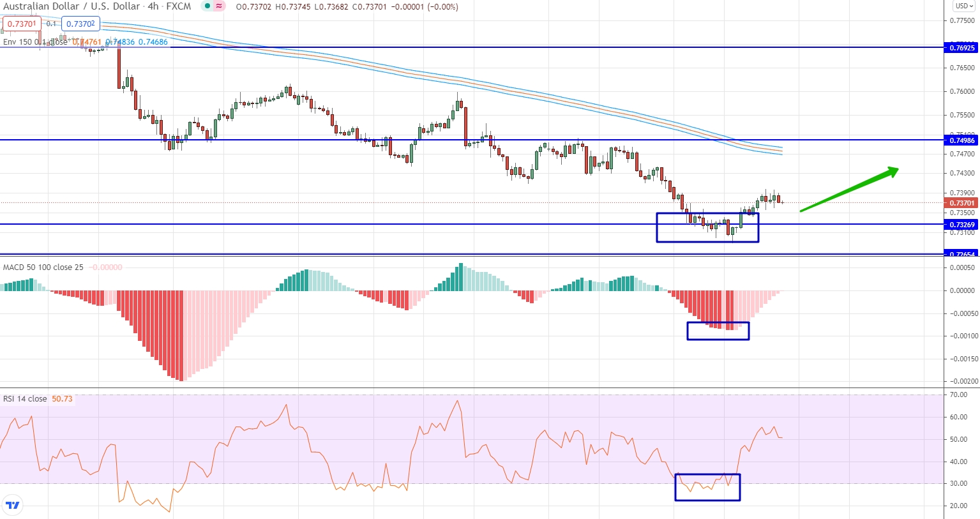Click the 0.76500 price axis label
980x519 pixels.
pyautogui.click(x=962, y=67)
